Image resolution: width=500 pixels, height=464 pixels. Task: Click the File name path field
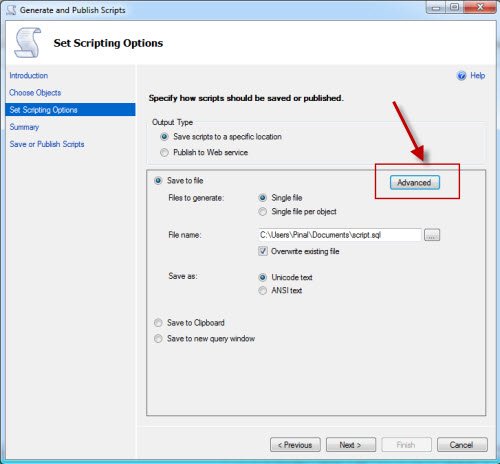pyautogui.click(x=340, y=235)
